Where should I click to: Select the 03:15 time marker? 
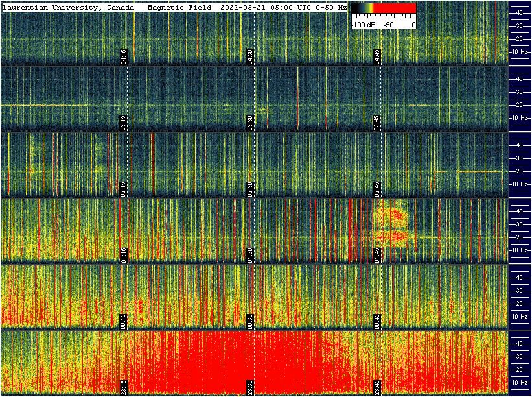pyautogui.click(x=123, y=122)
